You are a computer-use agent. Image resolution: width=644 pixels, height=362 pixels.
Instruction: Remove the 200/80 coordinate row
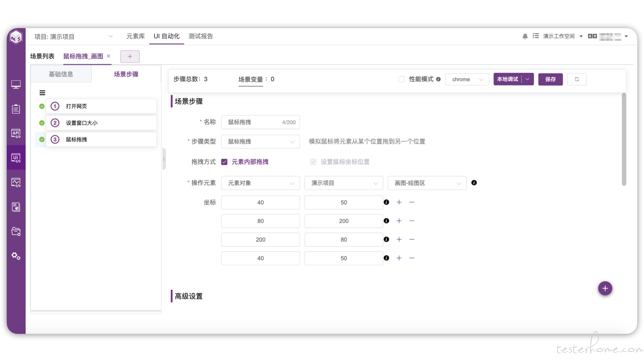pos(412,239)
